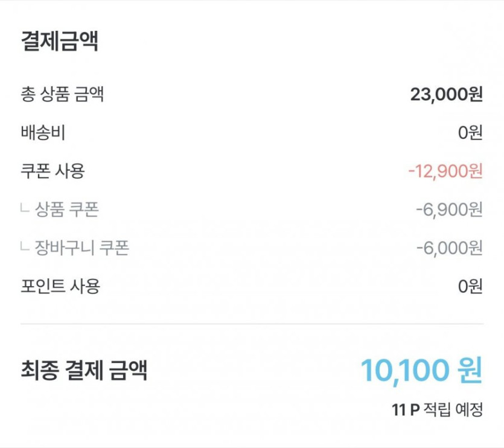Click the bold 11 P points value
The image size is (504, 448).
pyautogui.click(x=405, y=410)
